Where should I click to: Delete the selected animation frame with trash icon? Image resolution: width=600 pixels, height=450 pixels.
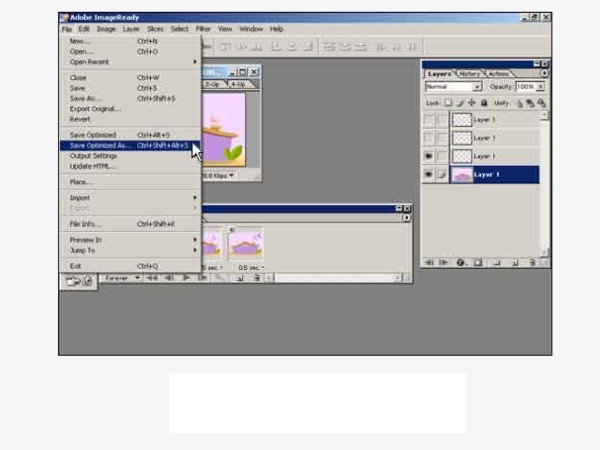point(256,278)
